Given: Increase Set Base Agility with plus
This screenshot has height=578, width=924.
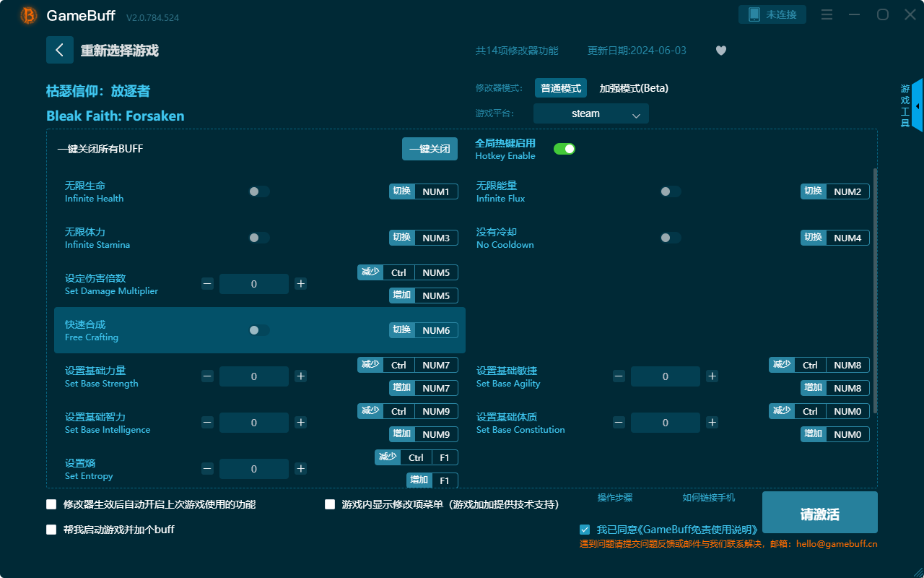Looking at the screenshot, I should (712, 376).
